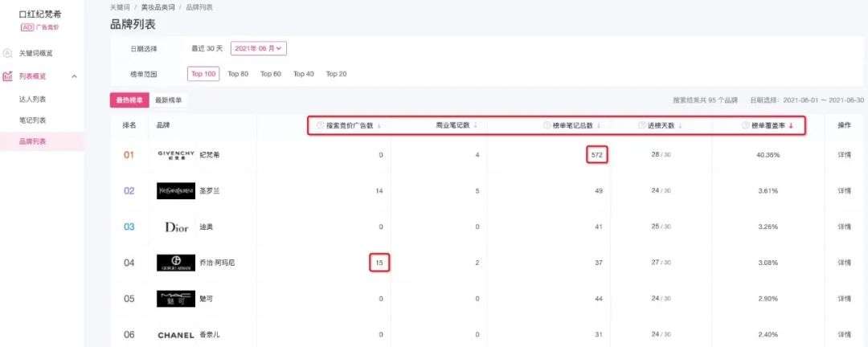
Task: Open 详情 for 香奈儿 row
Action: (844, 335)
